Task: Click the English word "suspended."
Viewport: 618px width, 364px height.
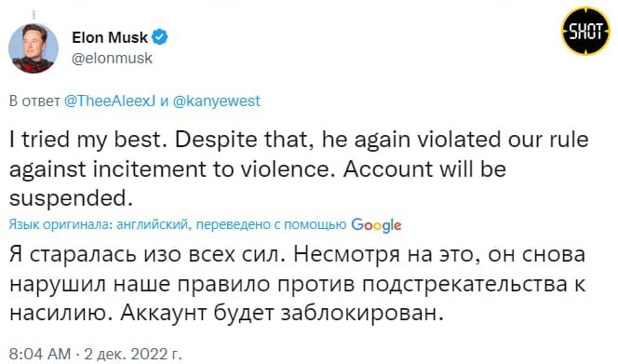Action: pos(71,199)
